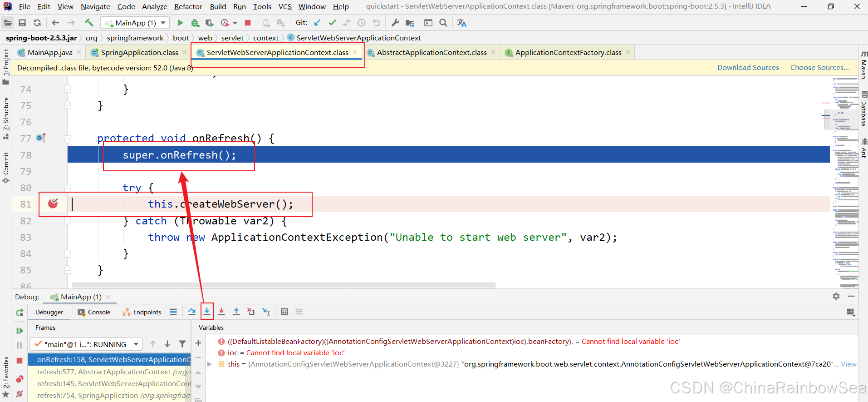Open the Navigate menu
This screenshot has width=868, height=402.
pos(95,6)
